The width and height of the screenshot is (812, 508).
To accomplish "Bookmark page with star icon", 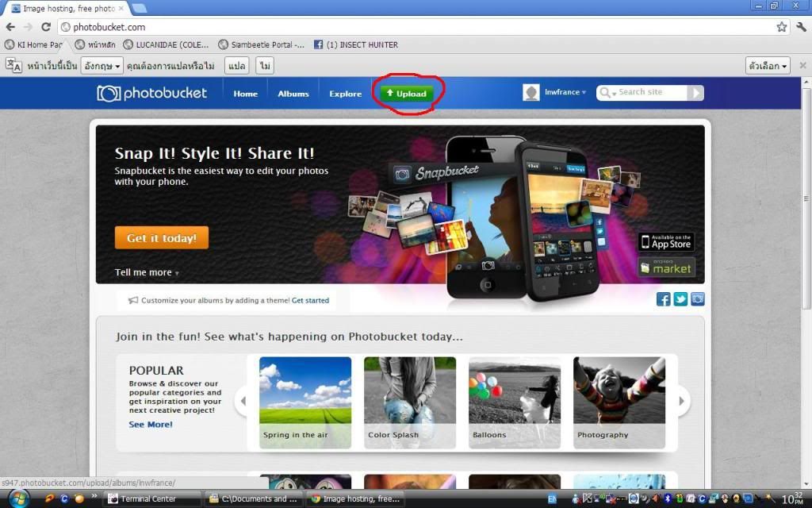I will (781, 27).
